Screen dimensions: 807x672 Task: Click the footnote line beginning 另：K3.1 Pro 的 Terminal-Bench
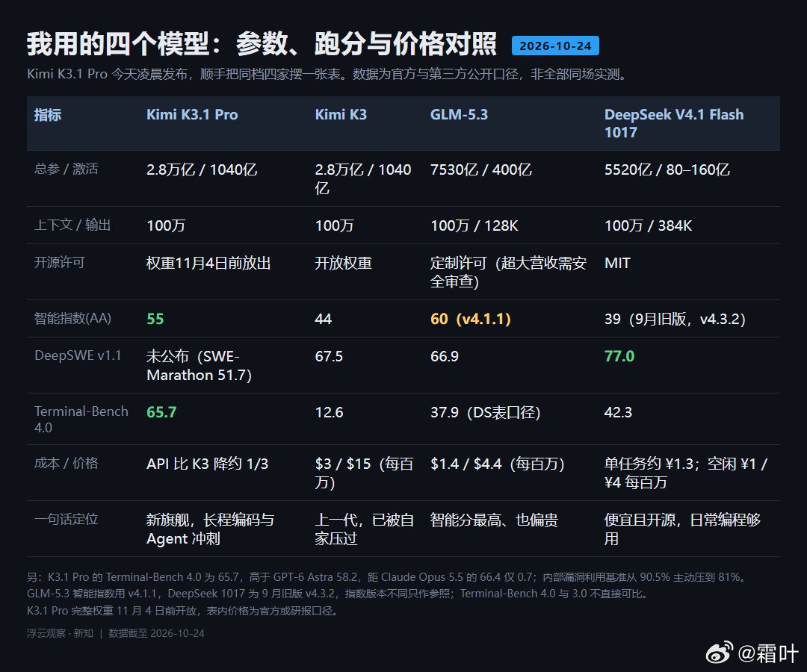point(387,577)
